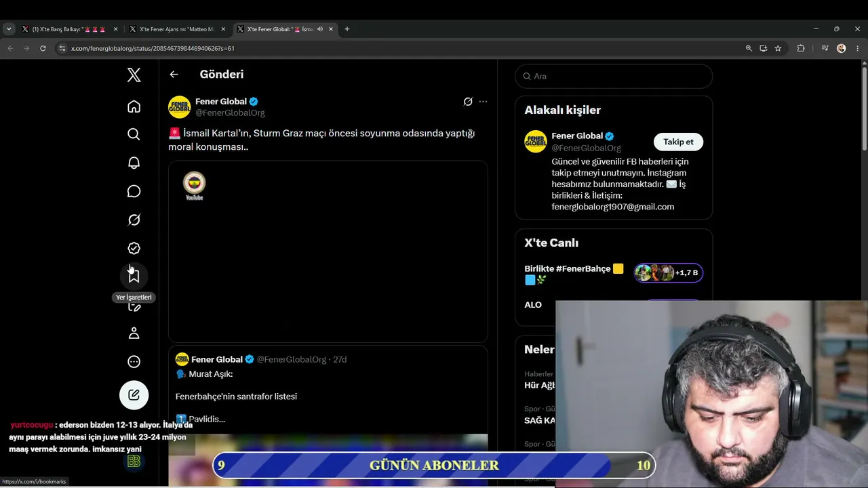Open the post's three-dot more menu
868x488 pixels.
[x=483, y=102]
